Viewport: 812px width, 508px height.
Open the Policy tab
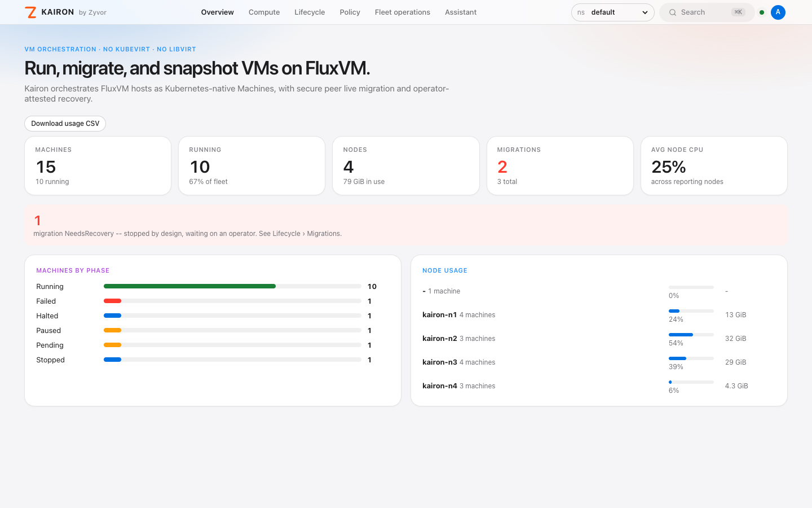tap(350, 12)
